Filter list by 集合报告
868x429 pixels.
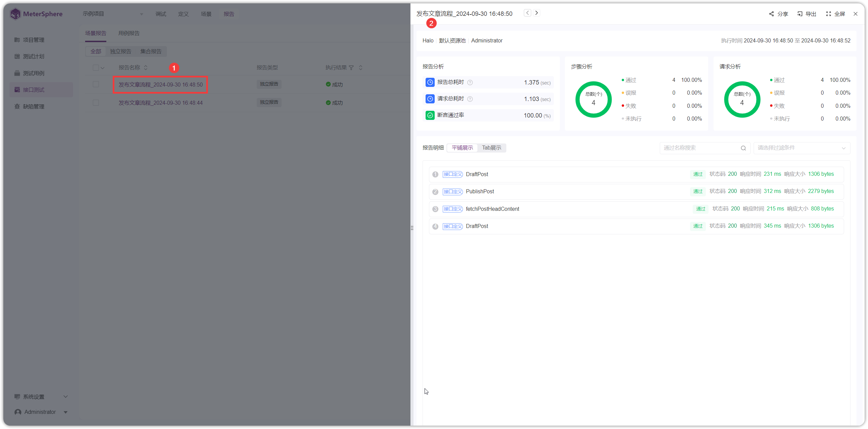tap(151, 51)
